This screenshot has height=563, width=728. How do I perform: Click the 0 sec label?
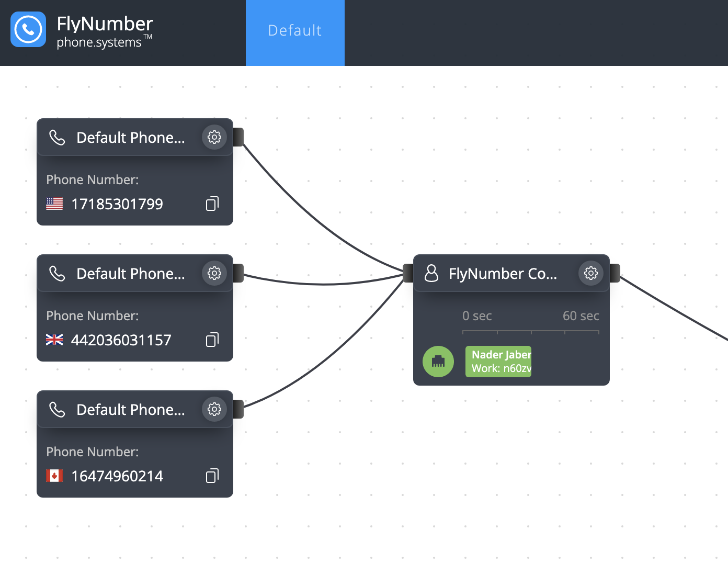[x=477, y=316]
